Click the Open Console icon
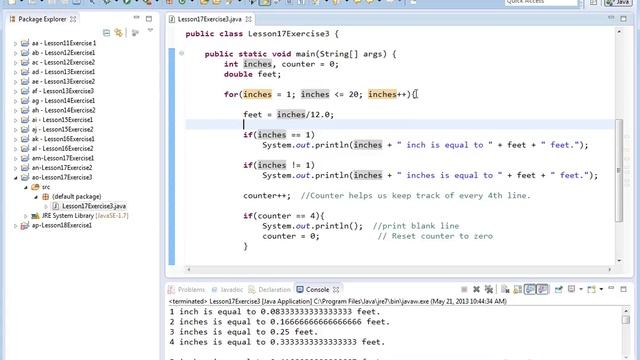 591,289
